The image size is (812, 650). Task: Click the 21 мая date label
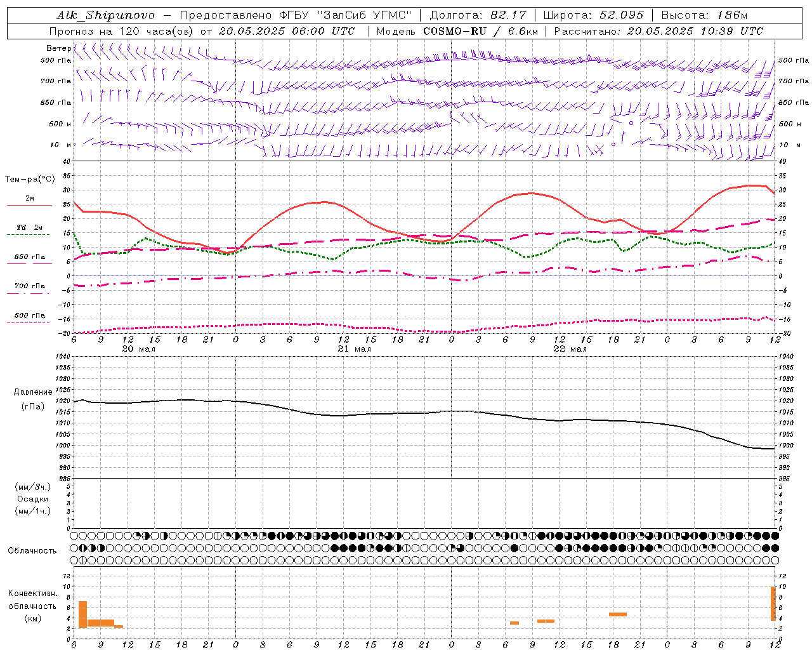coord(354,349)
